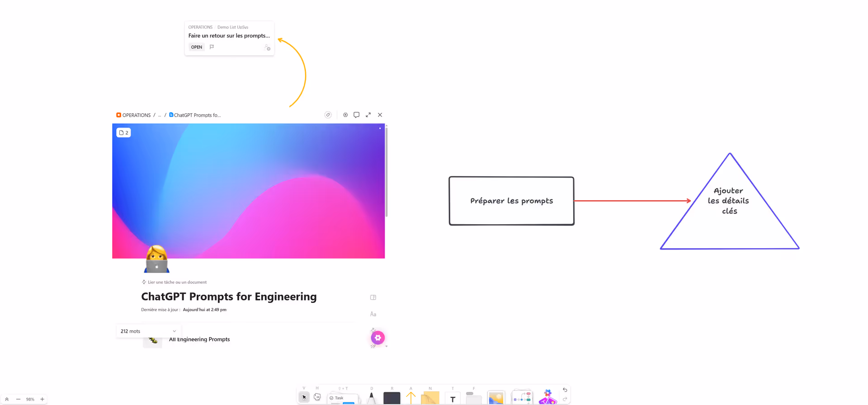The width and height of the screenshot is (868, 405).
Task: Click the embedded doc scrollbar
Action: coord(387,172)
